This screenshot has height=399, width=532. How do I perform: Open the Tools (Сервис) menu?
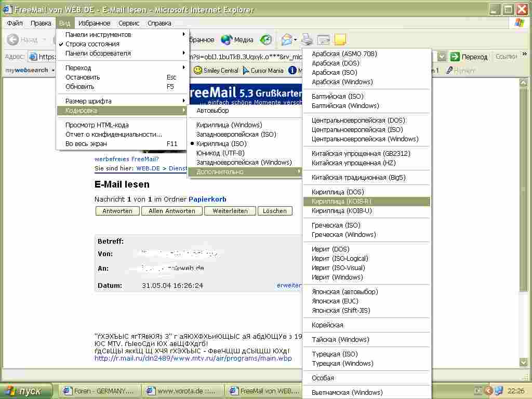click(x=129, y=23)
